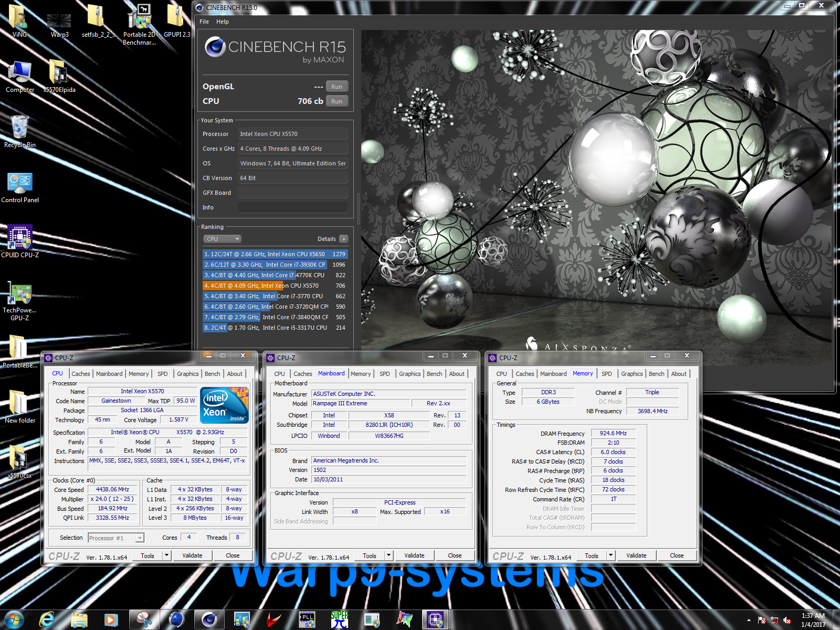Image resolution: width=840 pixels, height=630 pixels.
Task: Open the Processor #1 selection dropdown
Action: [x=116, y=538]
